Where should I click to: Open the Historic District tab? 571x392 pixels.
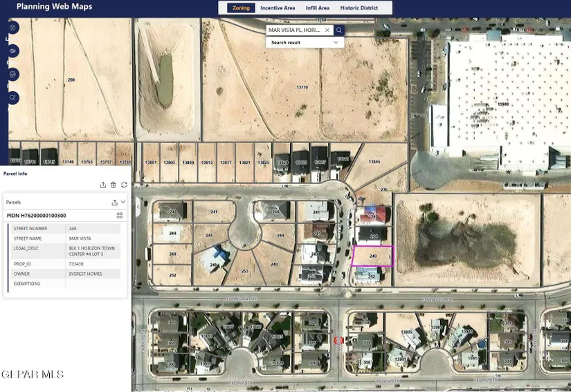pyautogui.click(x=359, y=8)
